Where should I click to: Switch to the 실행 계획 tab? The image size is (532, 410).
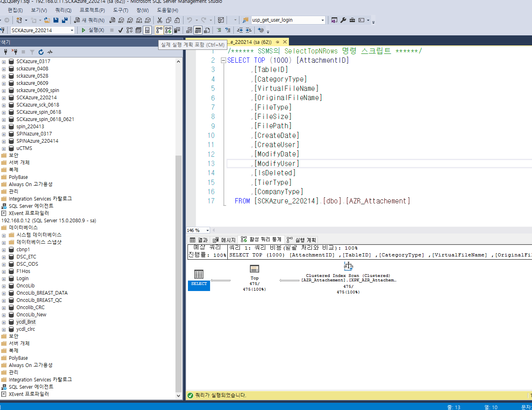tap(301, 240)
